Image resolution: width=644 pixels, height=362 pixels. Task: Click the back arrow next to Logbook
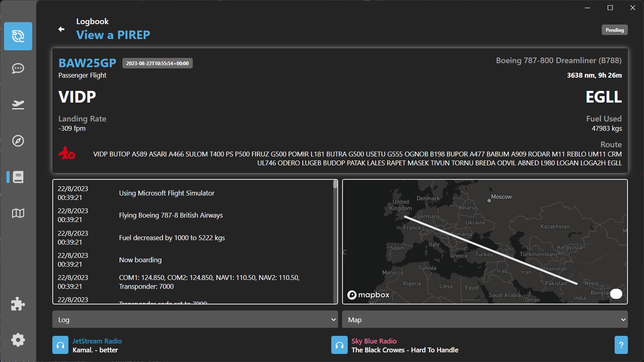click(x=62, y=29)
